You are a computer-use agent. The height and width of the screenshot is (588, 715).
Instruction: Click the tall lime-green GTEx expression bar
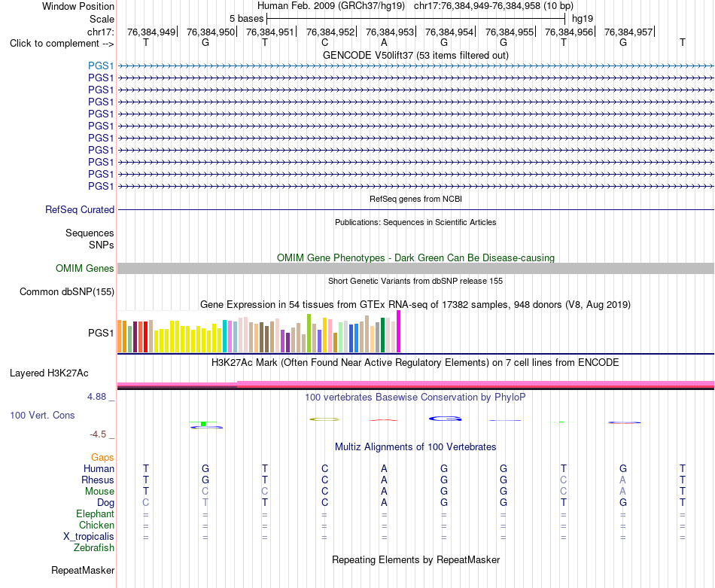[x=309, y=333]
